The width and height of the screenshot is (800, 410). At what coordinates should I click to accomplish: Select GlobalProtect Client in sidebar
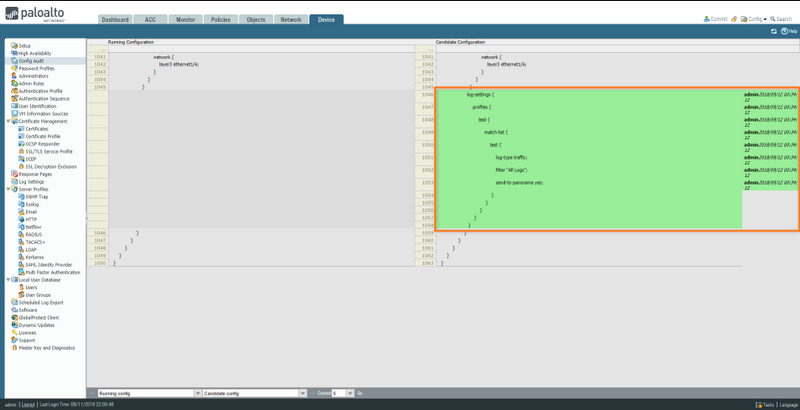pos(40,317)
